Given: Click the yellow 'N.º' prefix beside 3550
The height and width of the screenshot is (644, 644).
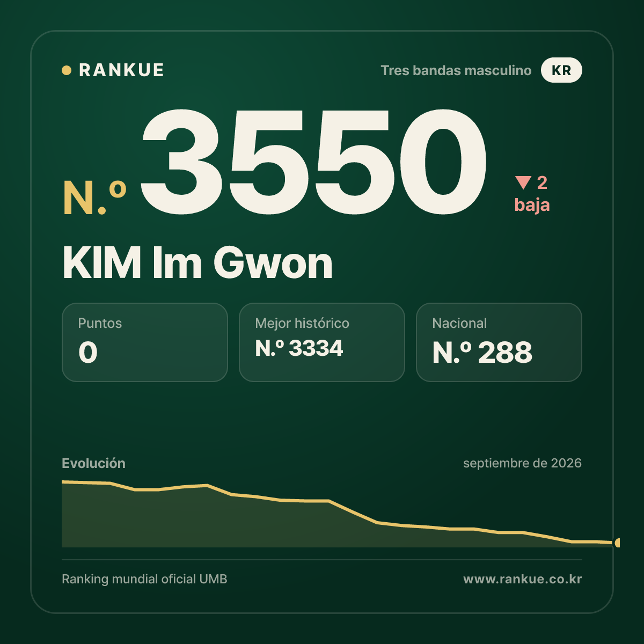Looking at the screenshot, I should click(x=95, y=197).
